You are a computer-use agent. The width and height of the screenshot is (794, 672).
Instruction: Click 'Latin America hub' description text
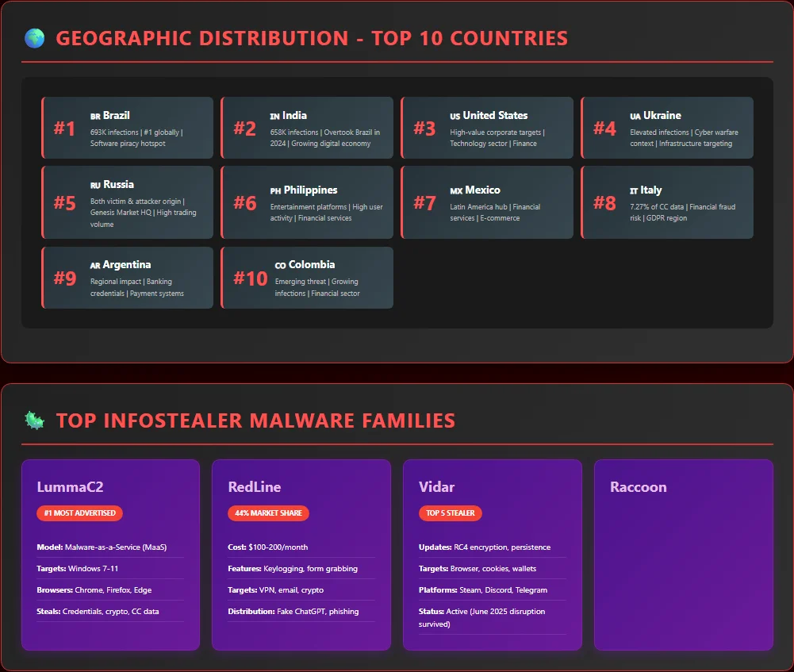click(495, 212)
